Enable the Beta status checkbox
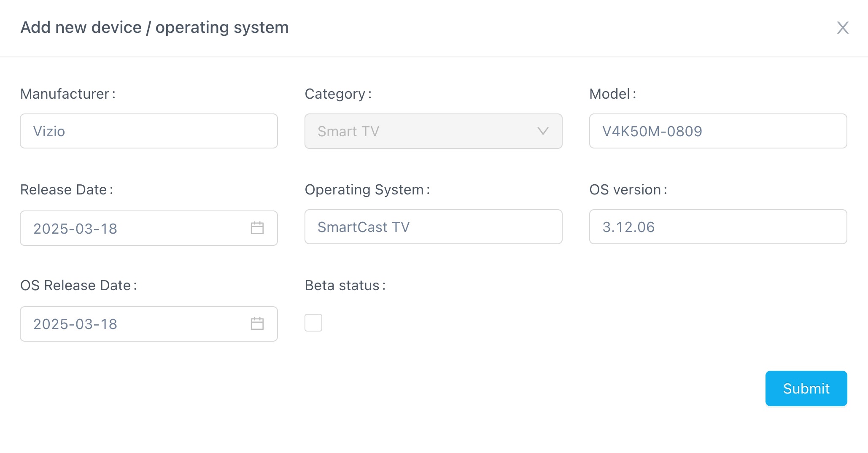 [x=313, y=322]
